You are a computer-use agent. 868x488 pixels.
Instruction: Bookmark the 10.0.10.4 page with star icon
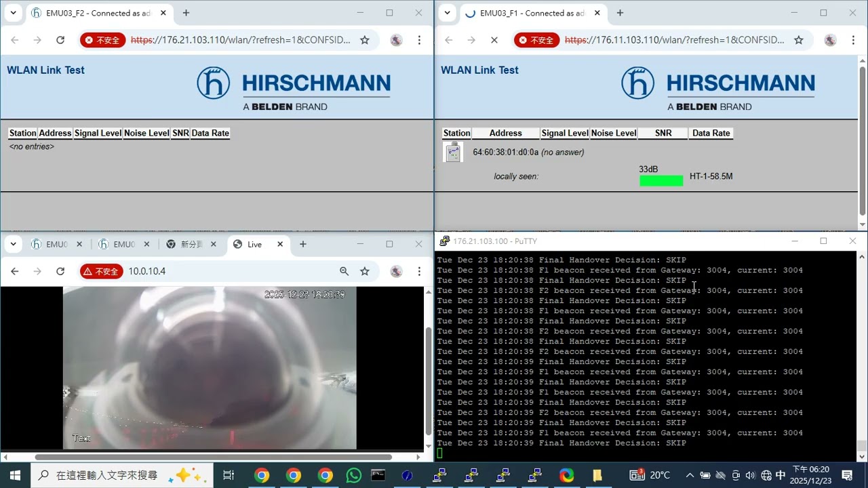[x=365, y=271]
